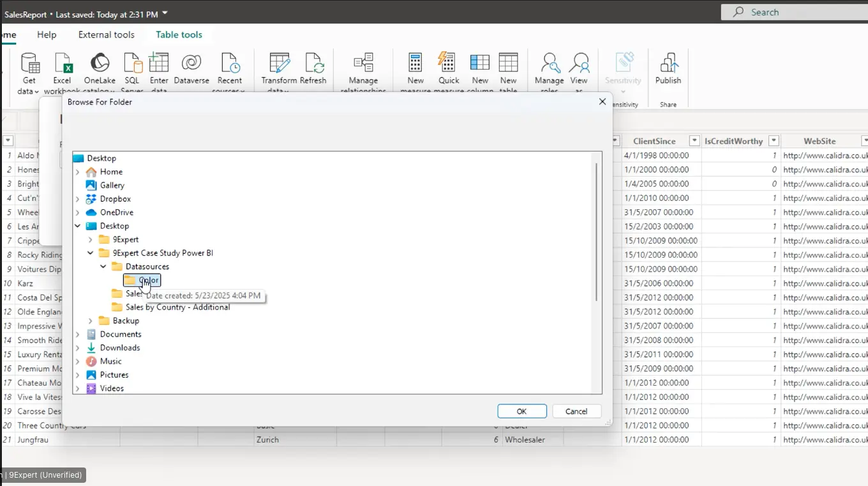
Task: Click the WebSite column header
Action: (819, 141)
